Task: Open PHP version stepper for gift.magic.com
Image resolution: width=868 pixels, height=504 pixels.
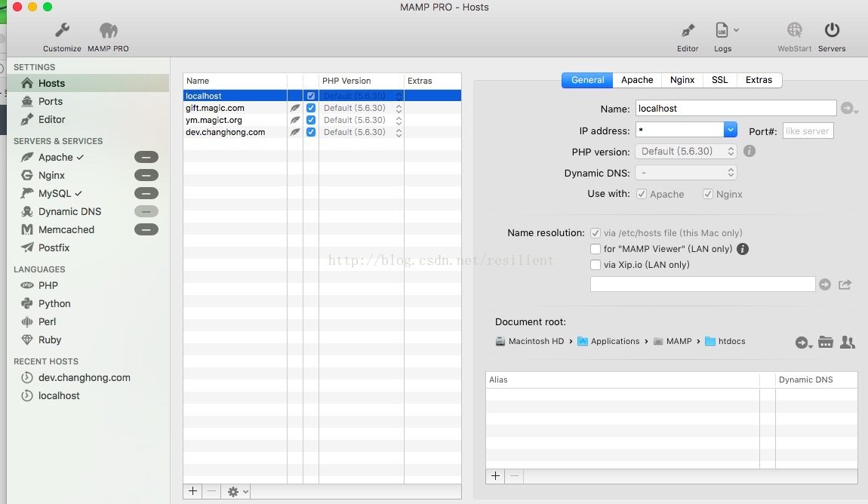Action: click(x=399, y=109)
